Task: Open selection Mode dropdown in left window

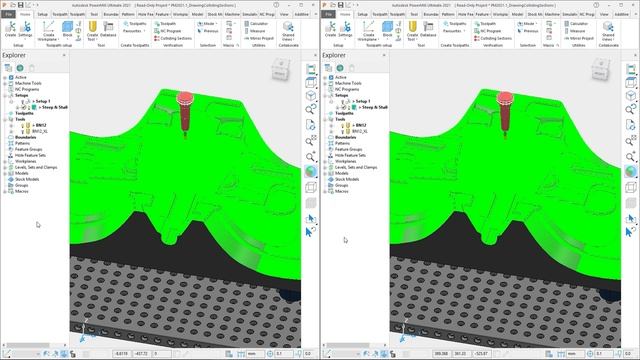Action: click(x=207, y=24)
